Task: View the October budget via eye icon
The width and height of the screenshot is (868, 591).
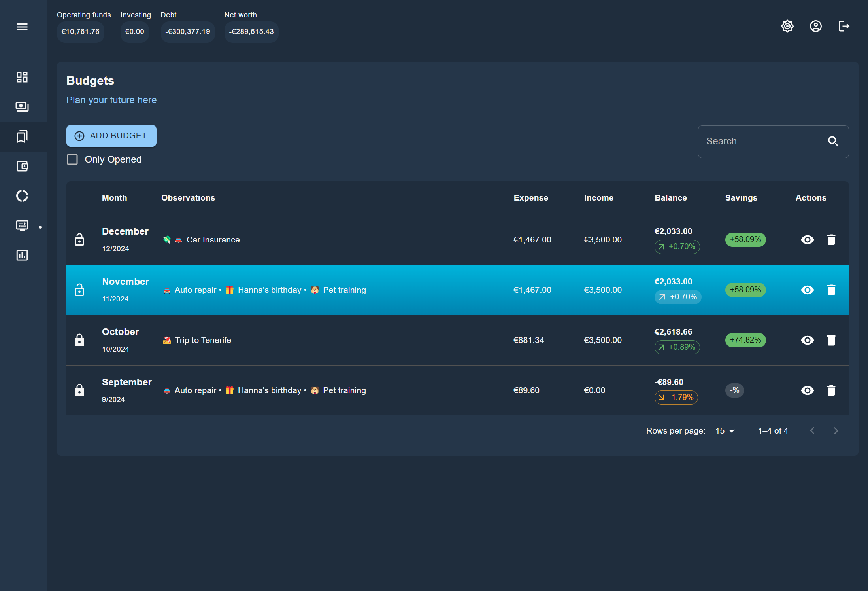Action: click(807, 340)
